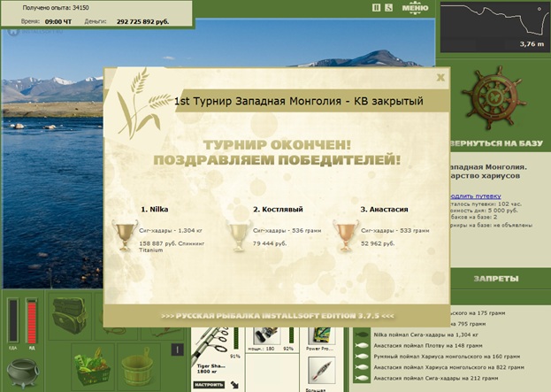Select log row 'Румяный поймал Хариуса монгольского на 160 грамм'

(x=447, y=357)
